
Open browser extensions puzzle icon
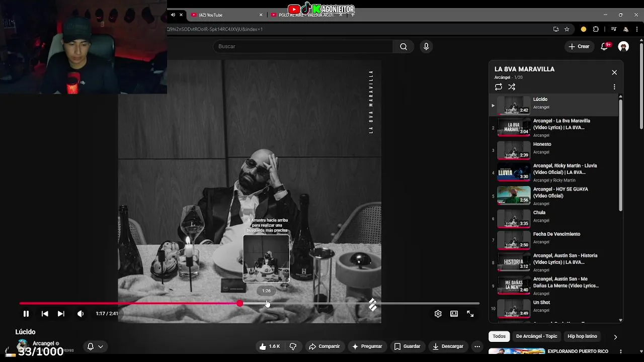(596, 29)
